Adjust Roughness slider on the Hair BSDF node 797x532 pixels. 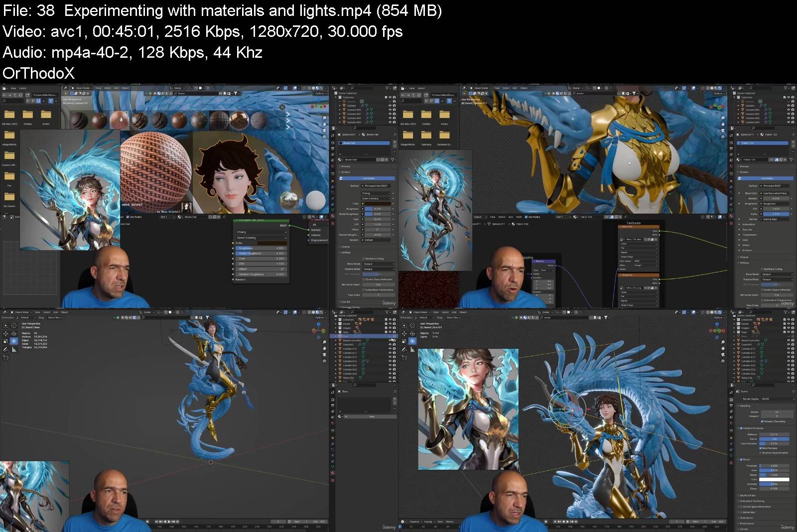(262, 248)
